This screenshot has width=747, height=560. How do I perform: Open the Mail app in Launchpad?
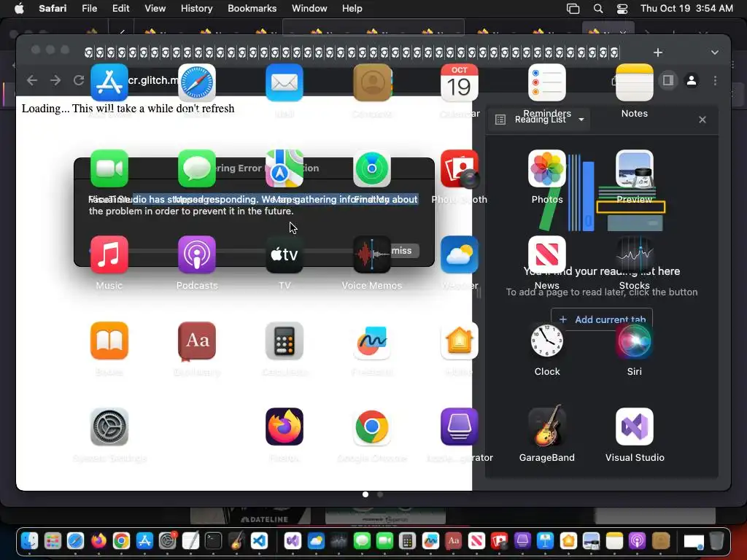tap(285, 82)
